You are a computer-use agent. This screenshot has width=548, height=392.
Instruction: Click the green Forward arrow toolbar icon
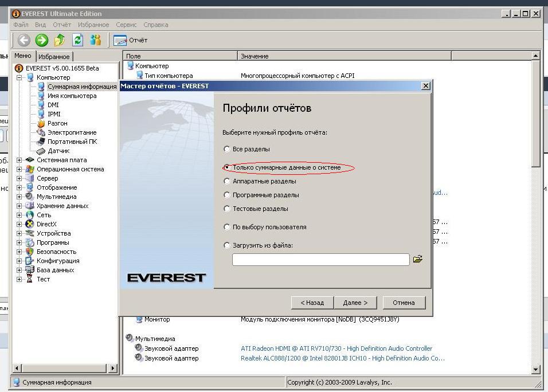[x=42, y=40]
